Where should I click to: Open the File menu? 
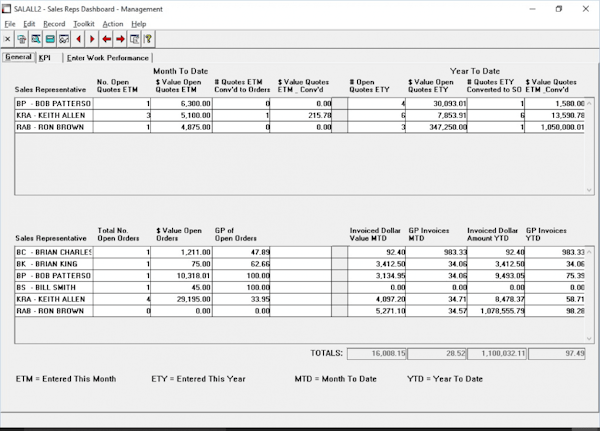[x=10, y=24]
